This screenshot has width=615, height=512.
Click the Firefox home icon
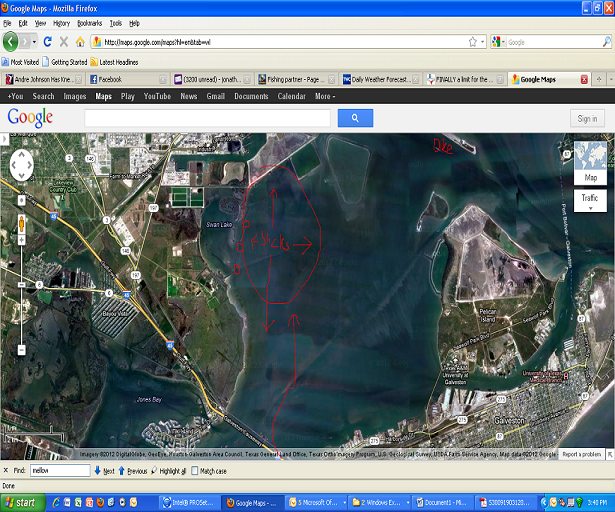click(x=81, y=42)
